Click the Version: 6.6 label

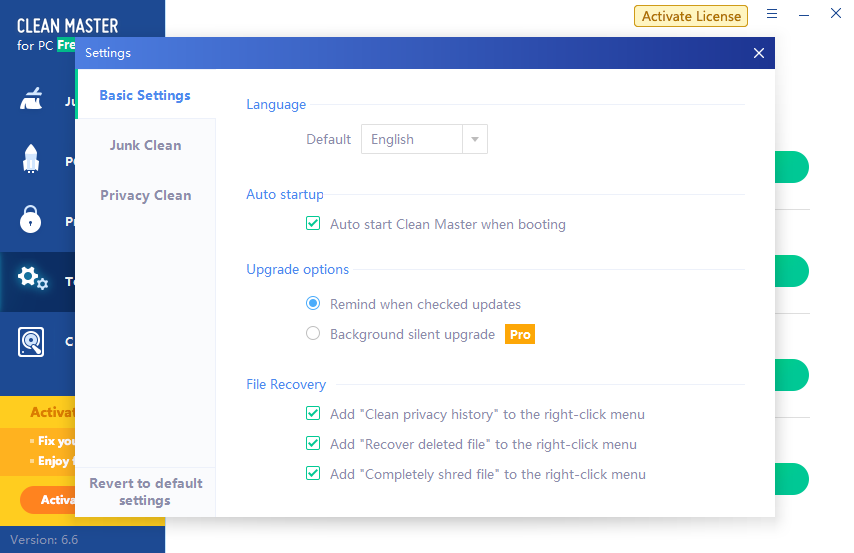[44, 540]
